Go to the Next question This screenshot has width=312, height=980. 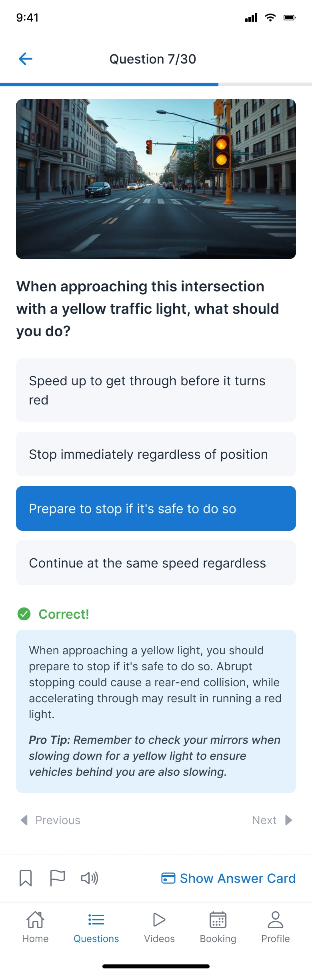coord(264,820)
